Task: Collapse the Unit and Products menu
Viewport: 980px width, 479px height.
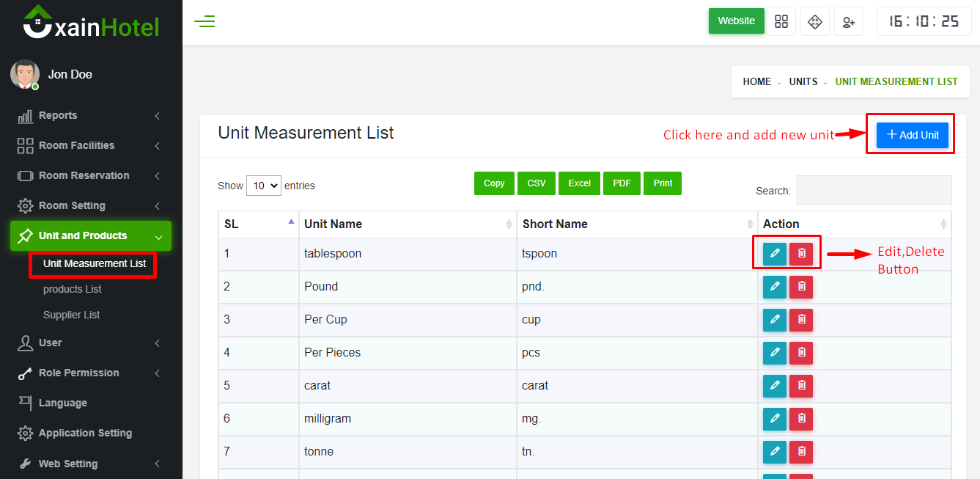Action: (x=90, y=235)
